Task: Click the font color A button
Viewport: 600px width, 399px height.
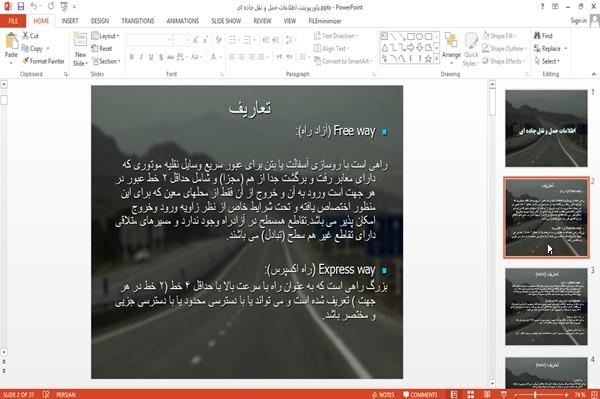Action: tap(213, 57)
